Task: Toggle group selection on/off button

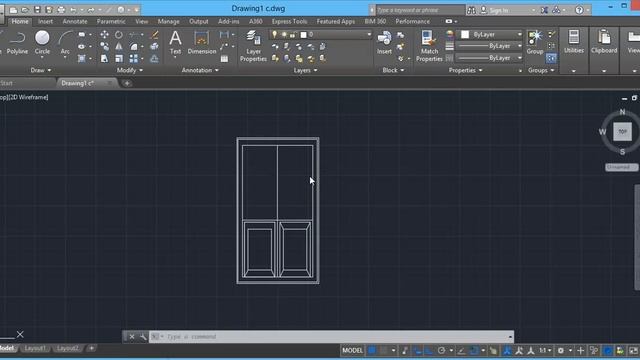Action: pos(551,58)
